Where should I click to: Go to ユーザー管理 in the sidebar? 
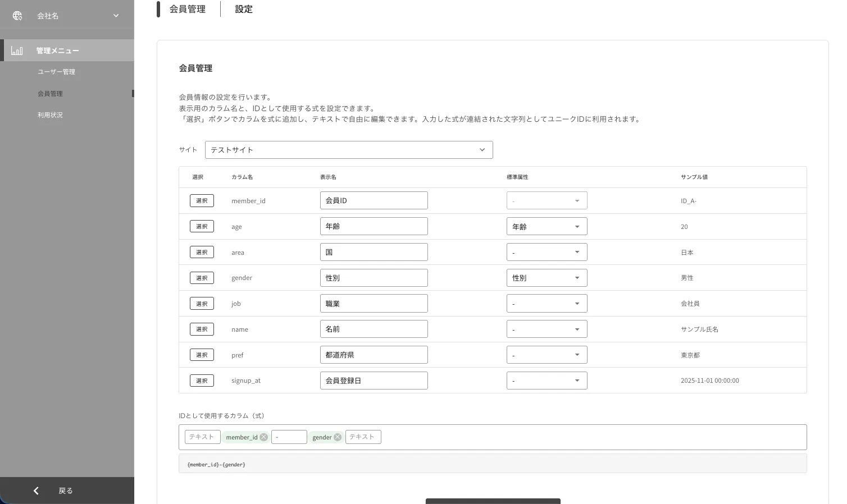pyautogui.click(x=56, y=72)
